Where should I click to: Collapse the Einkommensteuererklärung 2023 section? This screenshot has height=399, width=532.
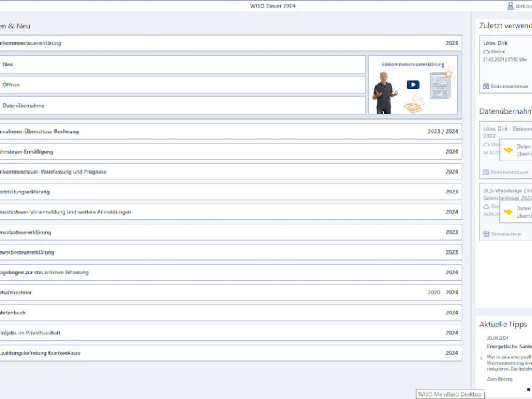(x=231, y=43)
